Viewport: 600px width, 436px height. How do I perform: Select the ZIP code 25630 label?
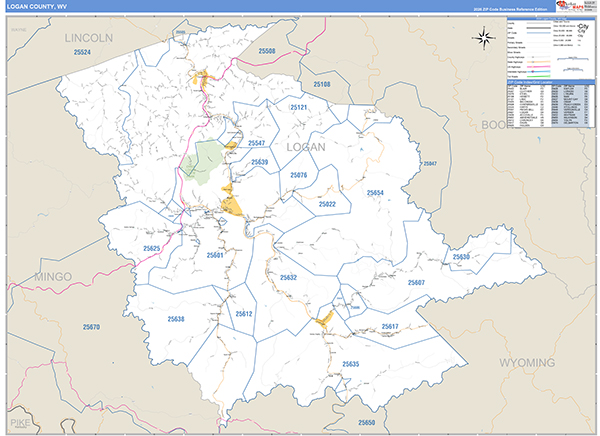461,257
